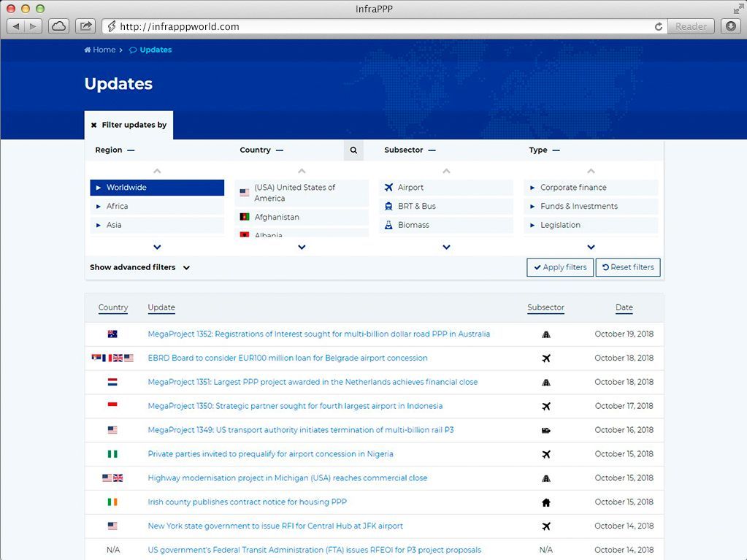Click the browser share icon
The image size is (747, 560).
85,26
